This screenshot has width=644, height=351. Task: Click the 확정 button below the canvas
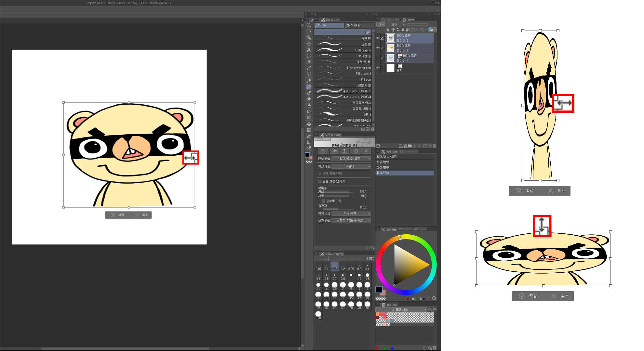(117, 215)
